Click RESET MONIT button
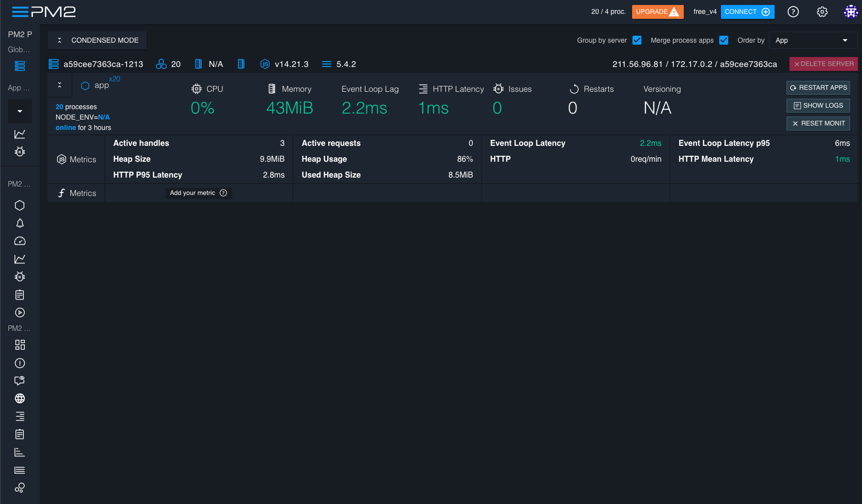The height and width of the screenshot is (504, 862). [818, 124]
